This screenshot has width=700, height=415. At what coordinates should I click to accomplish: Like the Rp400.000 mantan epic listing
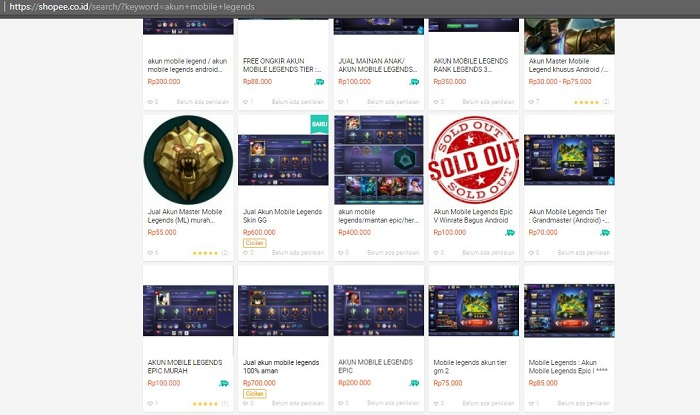(x=341, y=253)
